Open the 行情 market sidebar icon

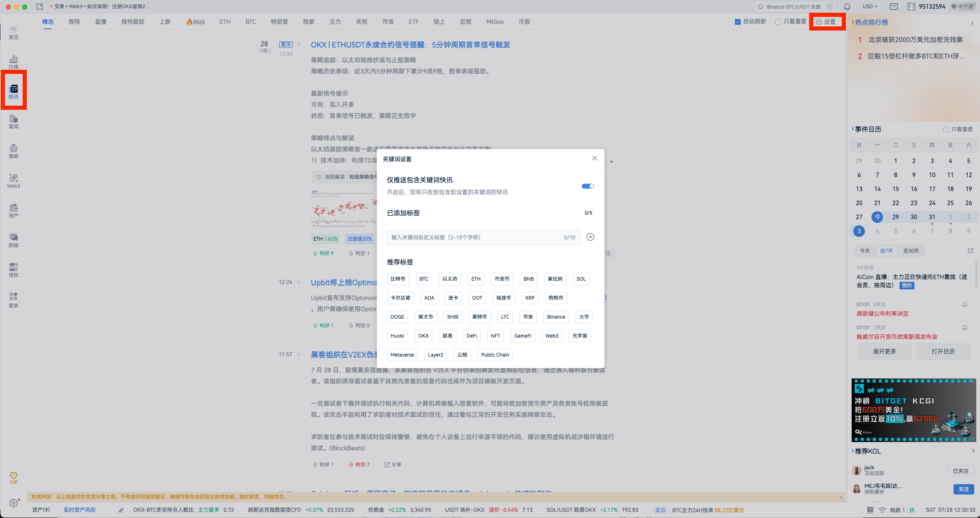(x=14, y=62)
